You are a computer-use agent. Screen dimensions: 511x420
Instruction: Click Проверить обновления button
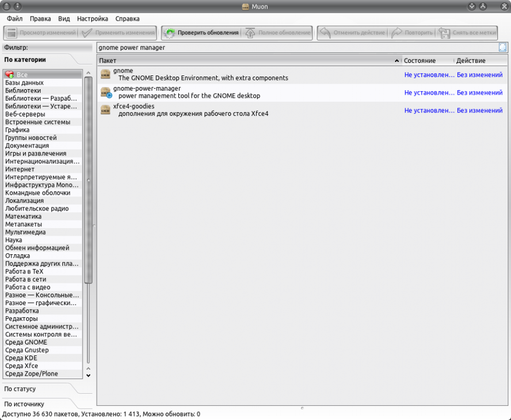click(x=201, y=33)
